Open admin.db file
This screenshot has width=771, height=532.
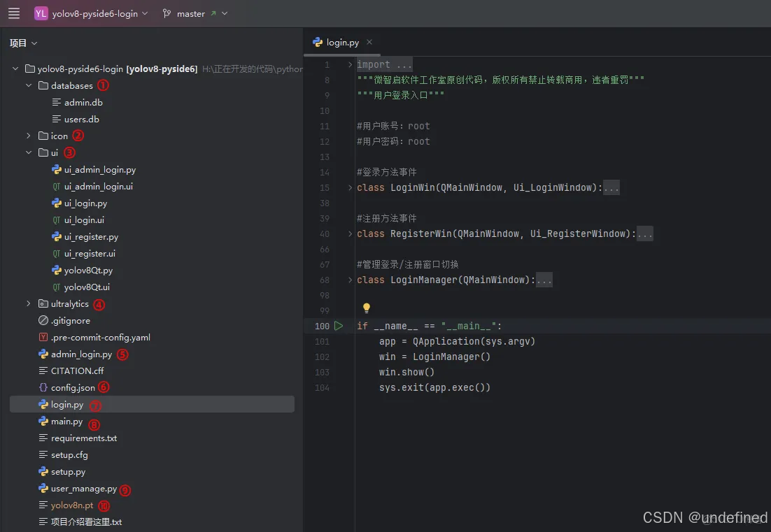pyautogui.click(x=83, y=102)
